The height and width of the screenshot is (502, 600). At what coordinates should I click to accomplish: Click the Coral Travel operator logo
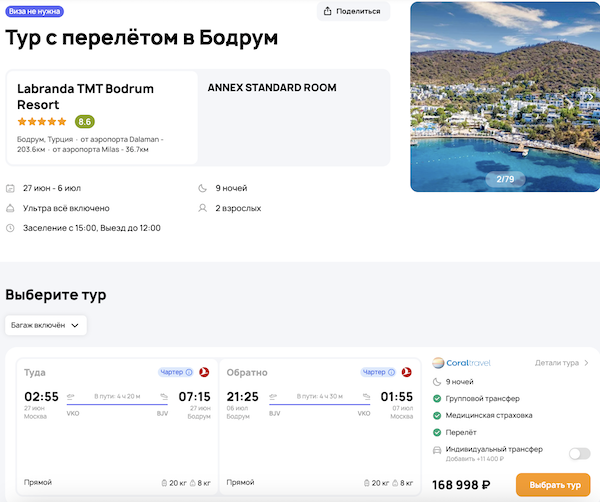tap(462, 363)
